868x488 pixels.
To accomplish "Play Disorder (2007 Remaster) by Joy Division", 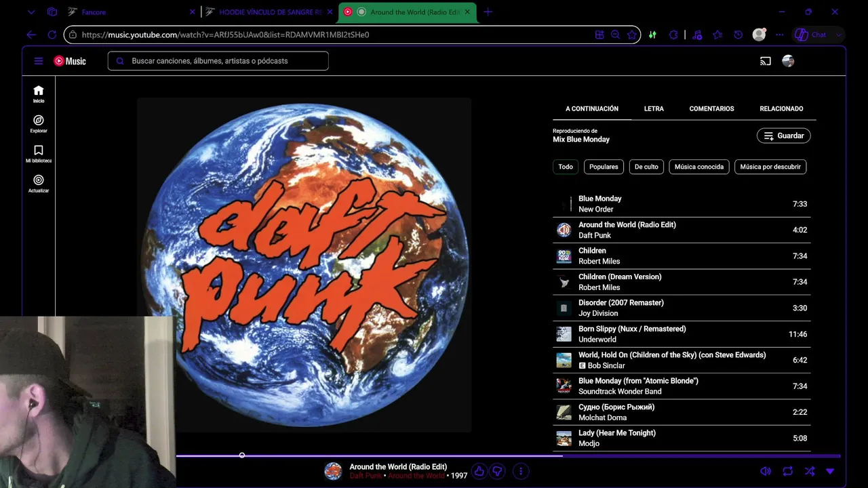I will click(x=682, y=308).
